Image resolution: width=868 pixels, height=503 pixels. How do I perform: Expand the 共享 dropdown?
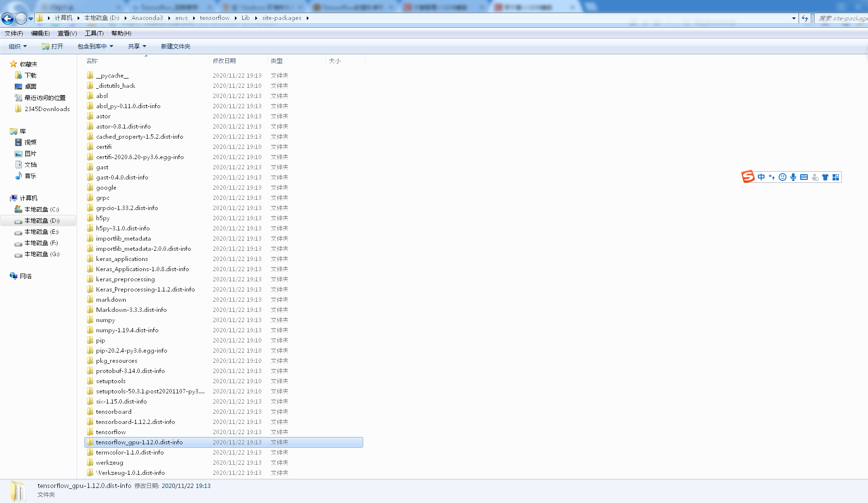click(137, 47)
